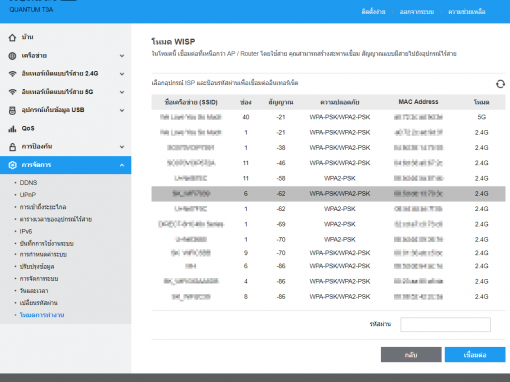The height and width of the screenshot is (382, 510).
Task: Expand the network (globe) menu chevron
Action: point(122,56)
